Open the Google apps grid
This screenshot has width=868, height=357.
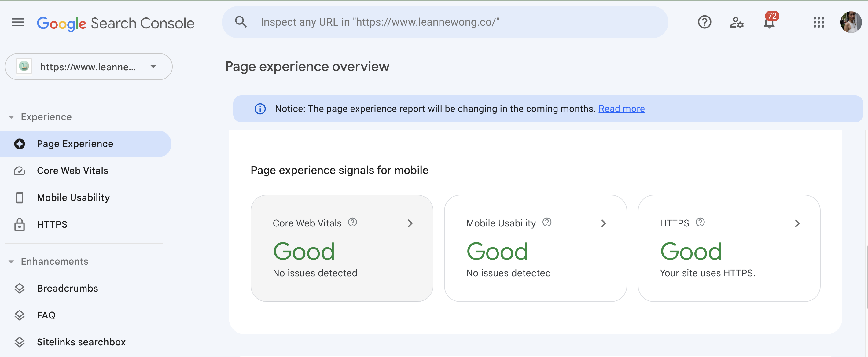tap(819, 22)
